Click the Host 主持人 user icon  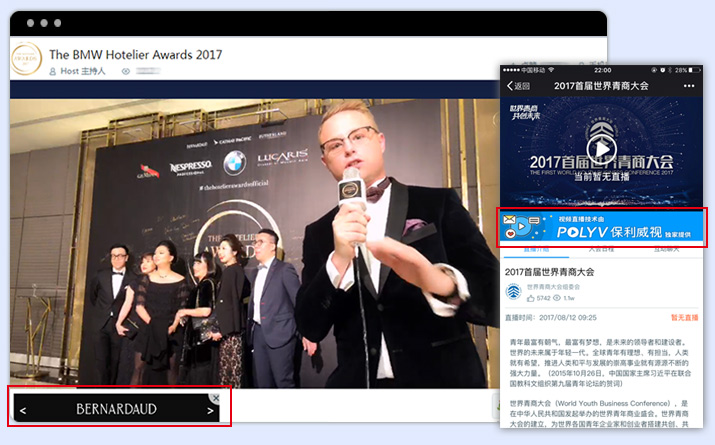(52, 72)
